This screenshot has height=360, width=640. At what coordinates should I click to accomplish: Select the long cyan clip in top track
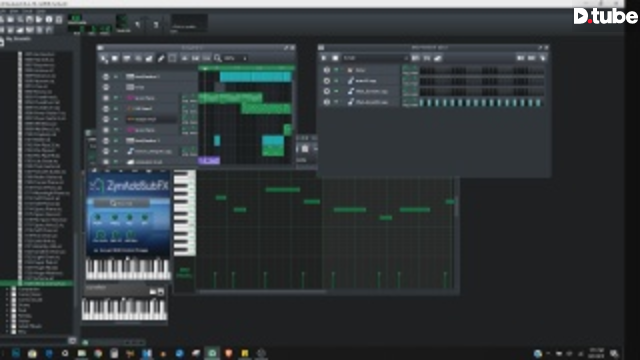[256, 77]
